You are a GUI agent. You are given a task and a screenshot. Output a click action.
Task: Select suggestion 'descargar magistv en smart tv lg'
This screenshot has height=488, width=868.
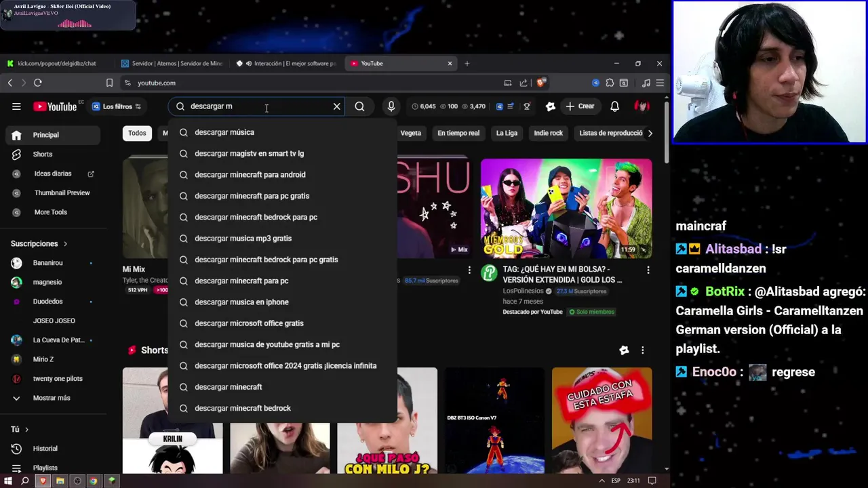(282, 153)
